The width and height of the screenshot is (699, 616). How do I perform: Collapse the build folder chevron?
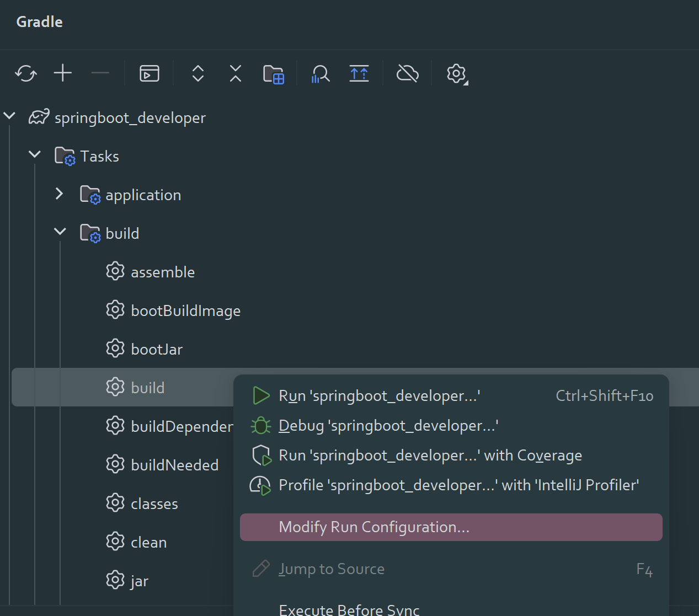60,232
